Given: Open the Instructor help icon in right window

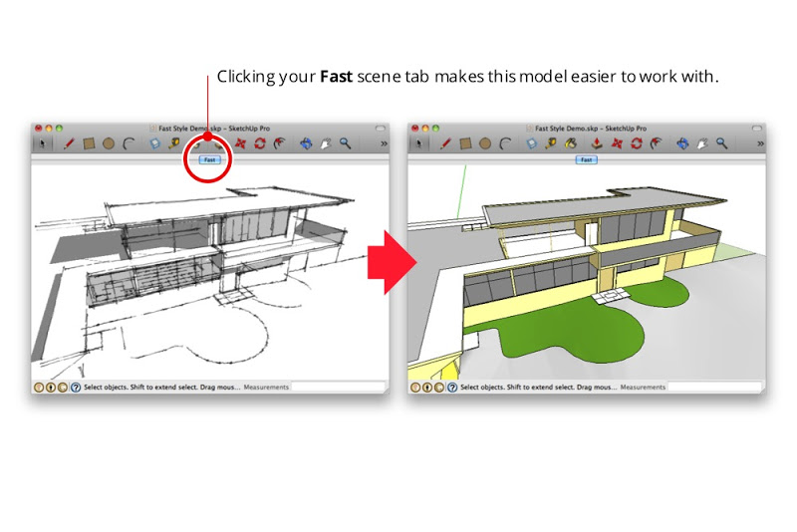Looking at the screenshot, I should (452, 388).
